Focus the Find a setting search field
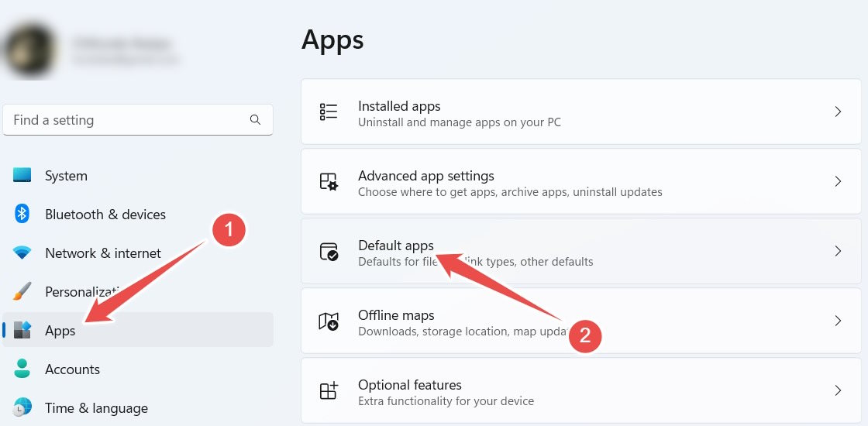This screenshot has width=868, height=426. pyautogui.click(x=138, y=119)
